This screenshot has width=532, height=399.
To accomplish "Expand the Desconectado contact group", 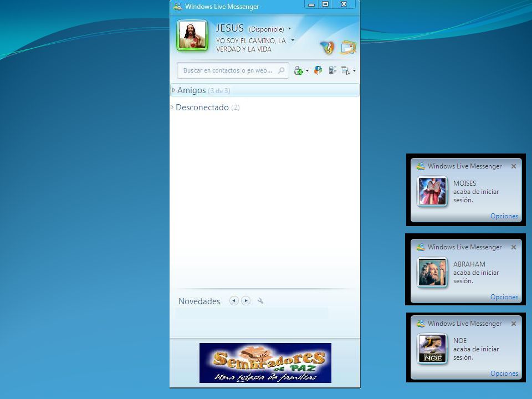I will [172, 107].
